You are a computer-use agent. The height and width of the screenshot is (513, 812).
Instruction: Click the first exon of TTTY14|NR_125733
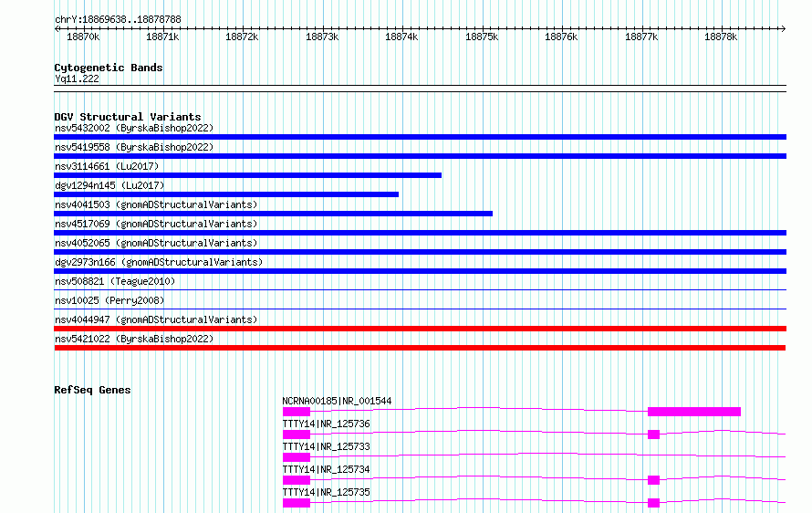(x=297, y=457)
